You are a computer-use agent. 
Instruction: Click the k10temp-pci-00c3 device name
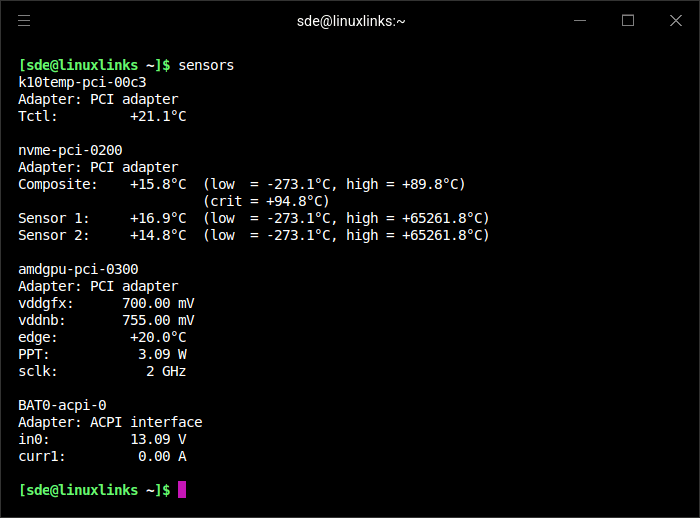[x=82, y=82]
